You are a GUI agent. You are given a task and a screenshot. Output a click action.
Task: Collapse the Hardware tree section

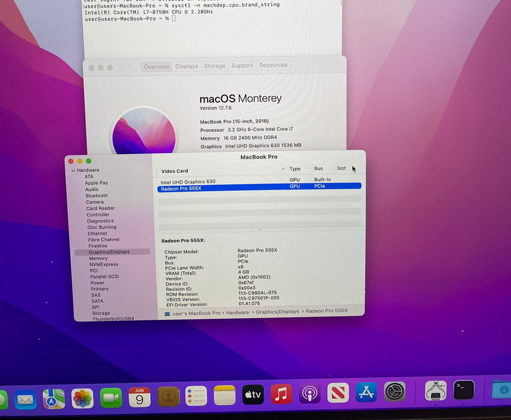pos(73,170)
